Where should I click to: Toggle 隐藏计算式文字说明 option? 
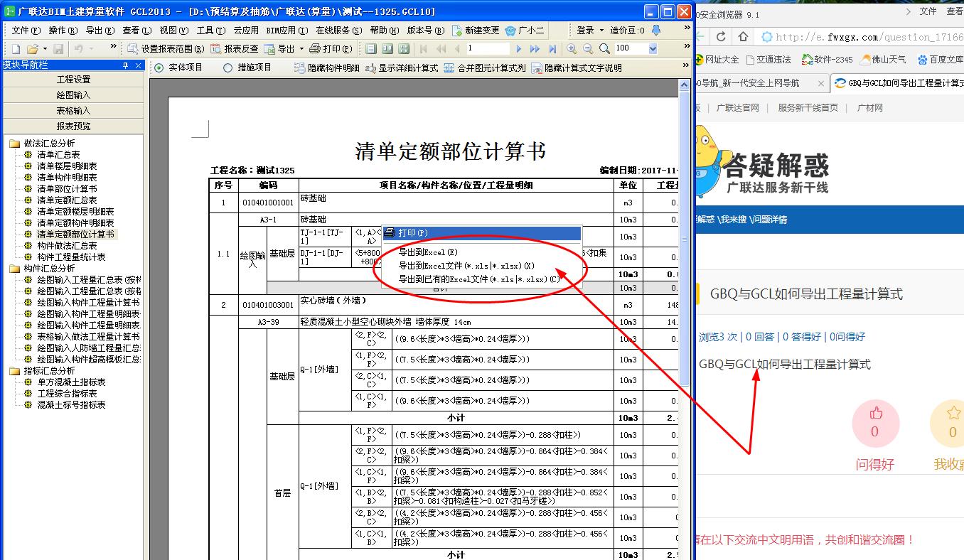[x=577, y=68]
